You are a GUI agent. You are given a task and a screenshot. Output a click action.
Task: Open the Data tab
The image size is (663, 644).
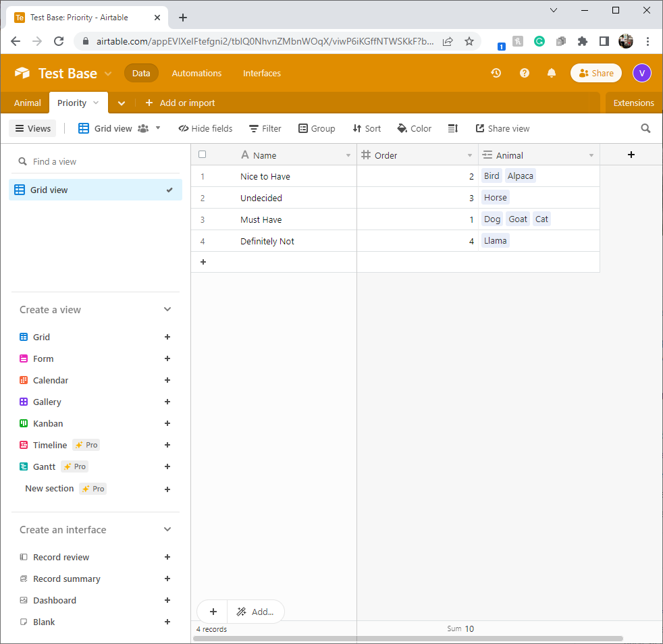[141, 73]
